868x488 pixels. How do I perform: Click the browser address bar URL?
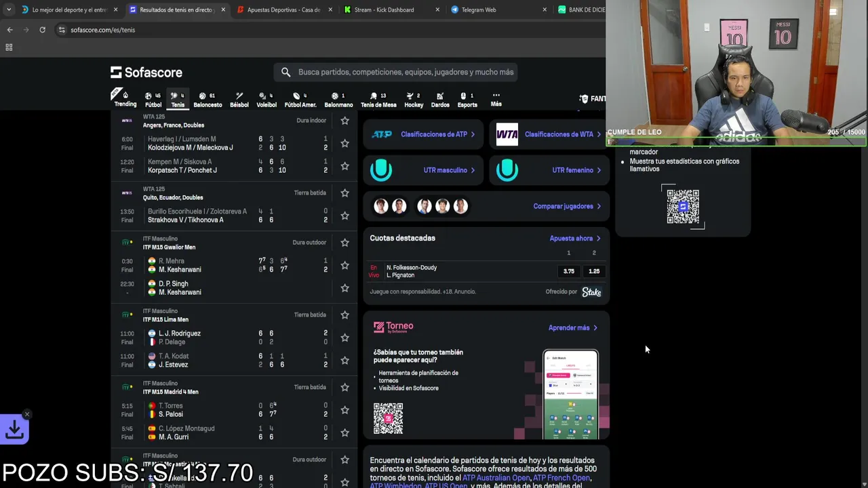coord(102,30)
